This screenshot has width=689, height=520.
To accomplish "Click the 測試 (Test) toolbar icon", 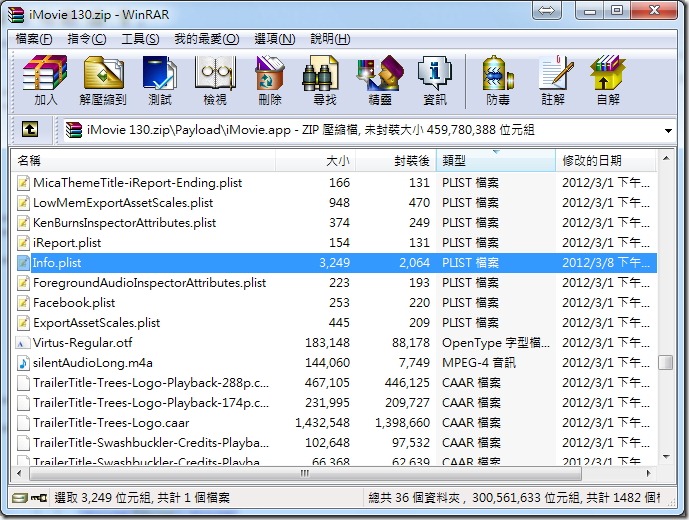I will coord(160,80).
